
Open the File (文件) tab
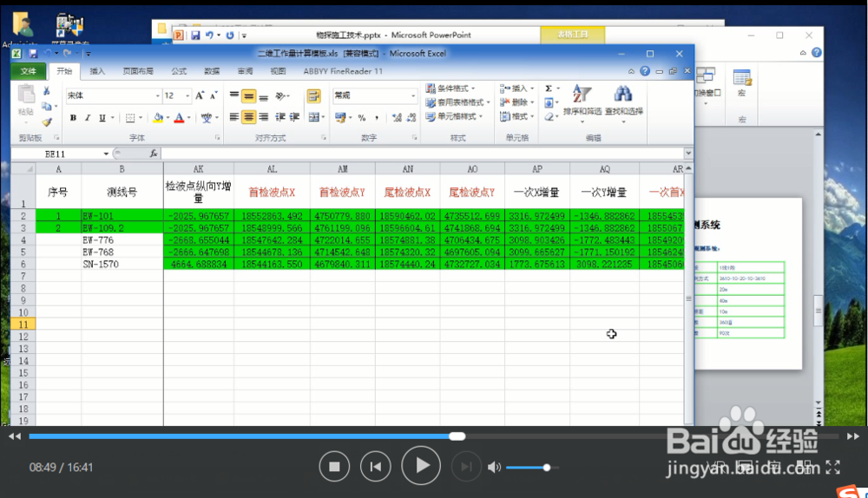29,71
